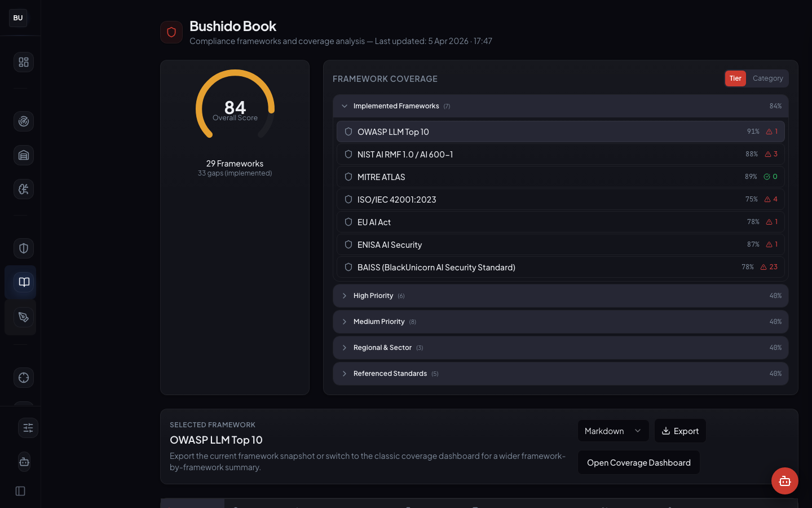Viewport: 812px width, 508px height.
Task: Toggle the sidebar panel collapse icon
Action: click(x=20, y=491)
